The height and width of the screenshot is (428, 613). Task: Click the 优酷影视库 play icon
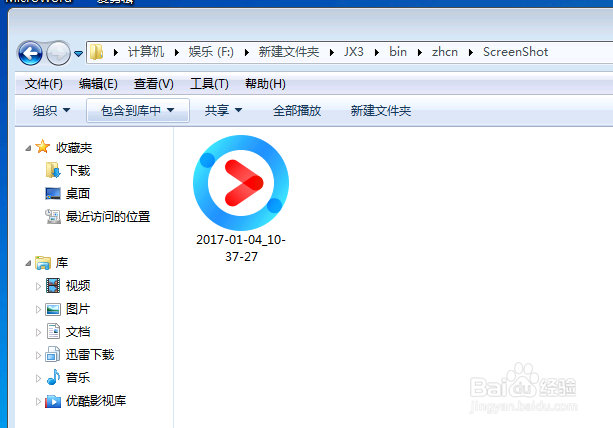(53, 401)
